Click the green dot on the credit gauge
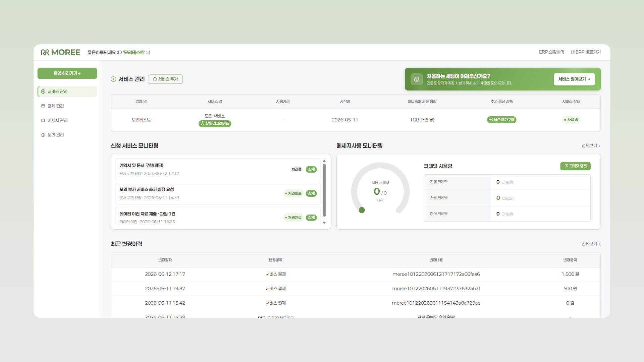Image resolution: width=644 pixels, height=362 pixels. [362, 210]
